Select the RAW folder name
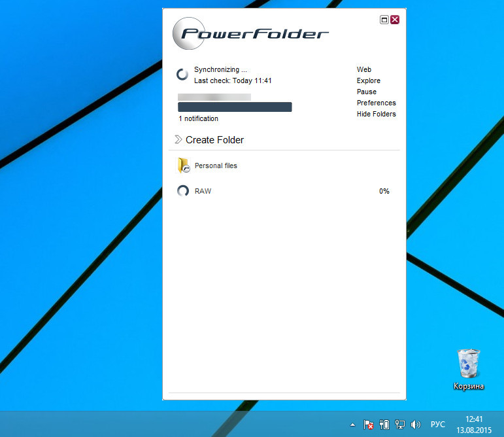This screenshot has height=437, width=504. click(x=203, y=191)
